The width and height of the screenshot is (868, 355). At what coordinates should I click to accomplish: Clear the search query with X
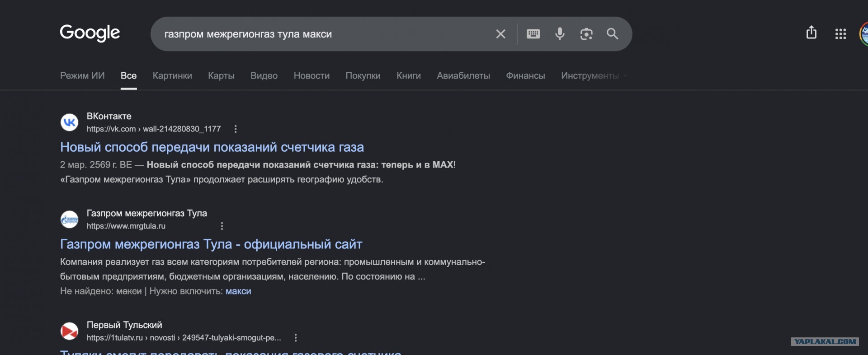point(500,34)
